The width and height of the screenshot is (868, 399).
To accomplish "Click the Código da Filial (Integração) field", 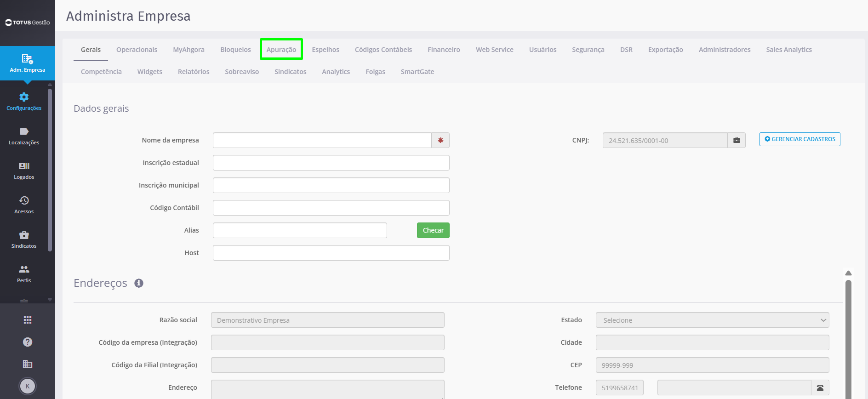I will 328,365.
